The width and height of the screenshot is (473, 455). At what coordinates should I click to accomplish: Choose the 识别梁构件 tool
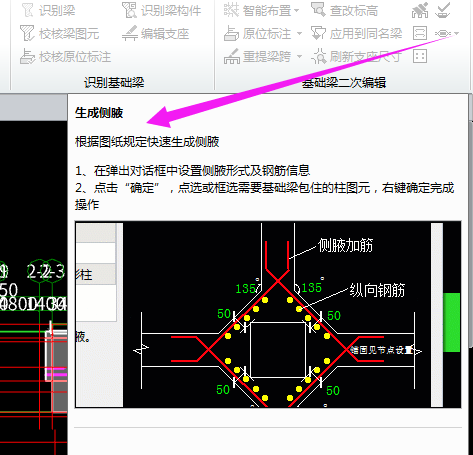161,10
